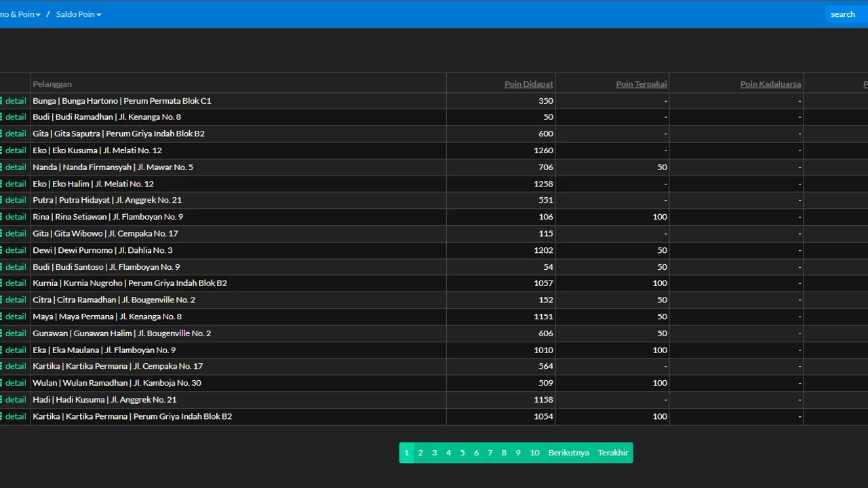Click points value 1158 for Hadi Kusuma
This screenshot has height=488, width=868.
click(543, 399)
